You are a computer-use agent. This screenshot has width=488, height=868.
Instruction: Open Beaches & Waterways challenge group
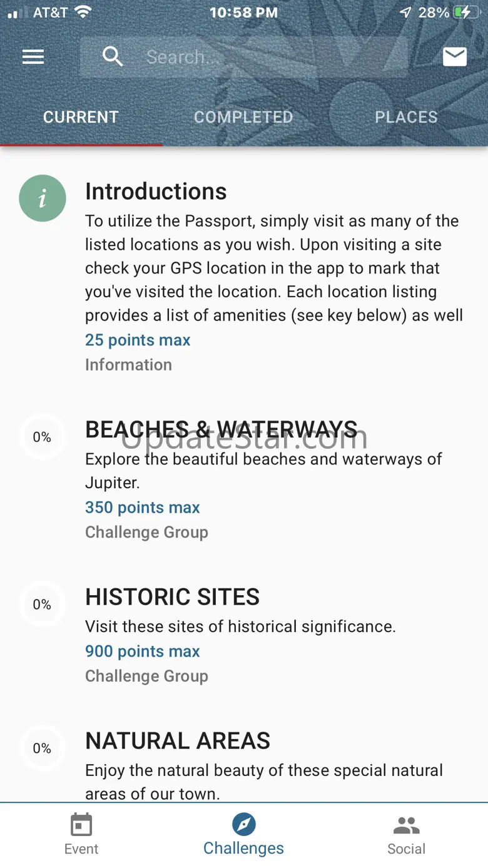tap(221, 430)
